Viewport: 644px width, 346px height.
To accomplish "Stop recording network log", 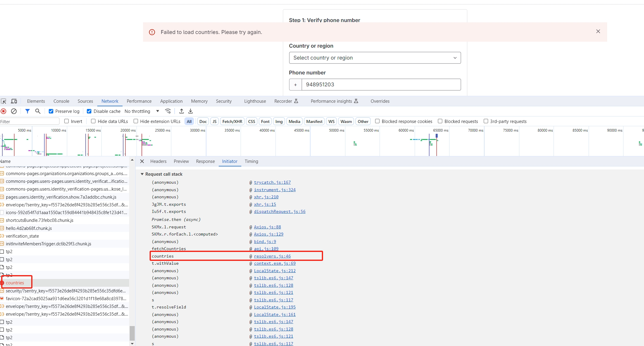I will (x=4, y=111).
